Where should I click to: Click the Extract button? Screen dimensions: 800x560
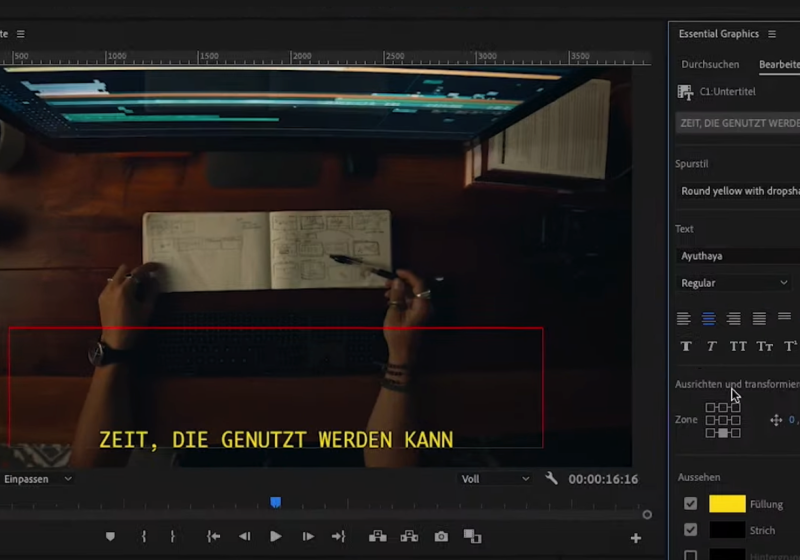[x=409, y=537]
